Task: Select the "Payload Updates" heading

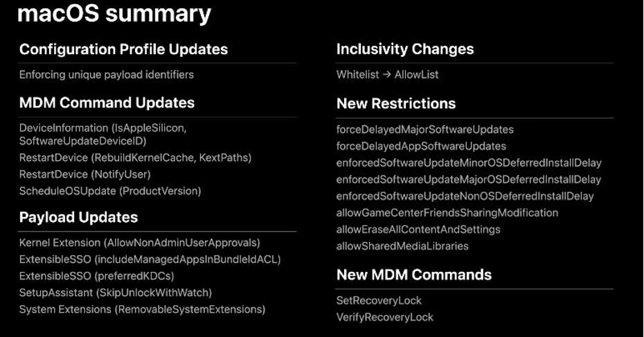Action: [x=78, y=217]
